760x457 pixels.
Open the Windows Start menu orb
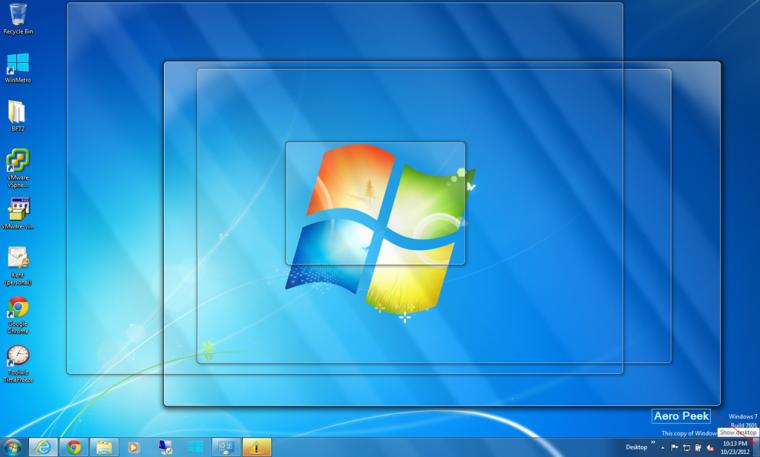(13, 447)
